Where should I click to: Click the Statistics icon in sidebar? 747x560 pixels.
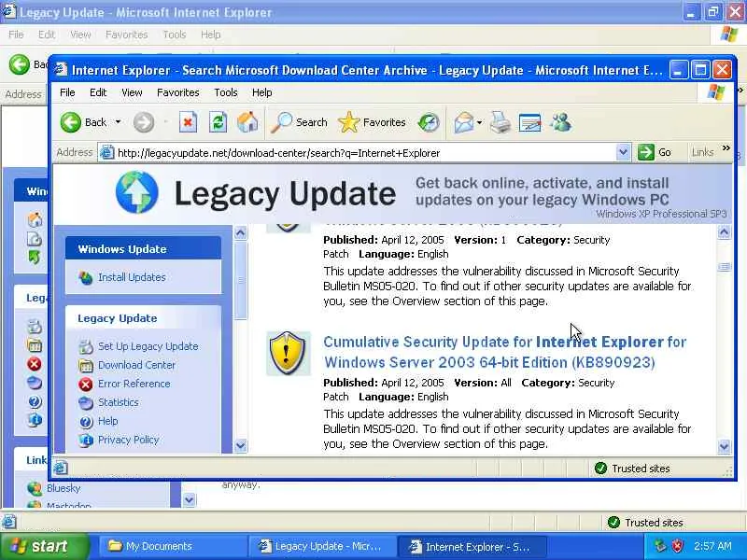click(x=86, y=403)
